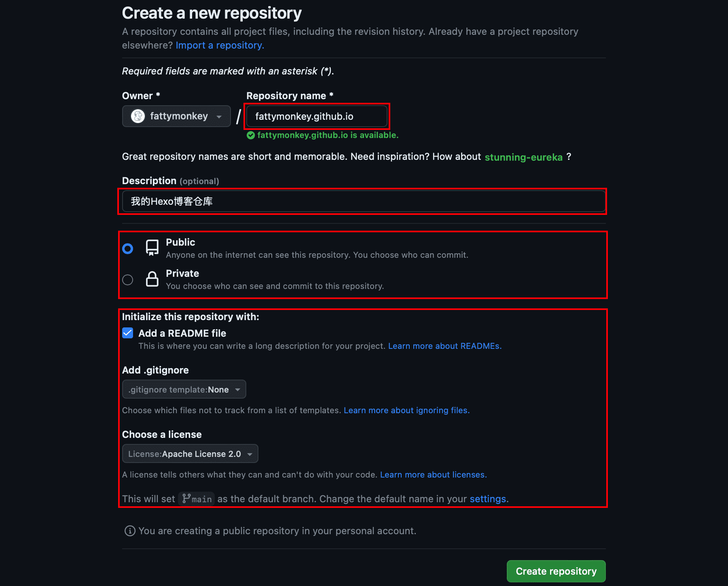This screenshot has height=586, width=728.
Task: Open the Owner fattymonkey dropdown
Action: click(x=176, y=116)
